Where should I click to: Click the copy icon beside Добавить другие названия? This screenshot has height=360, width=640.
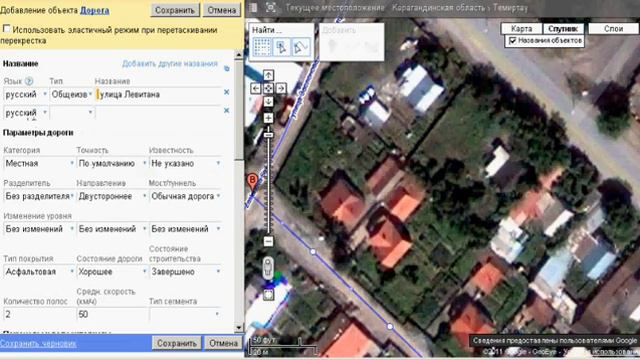click(227, 69)
